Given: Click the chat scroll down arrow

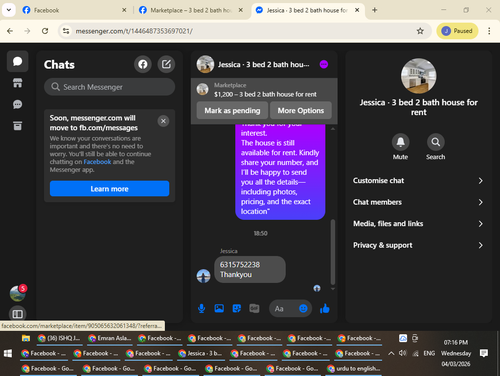Looking at the screenshot, I should (x=333, y=289).
